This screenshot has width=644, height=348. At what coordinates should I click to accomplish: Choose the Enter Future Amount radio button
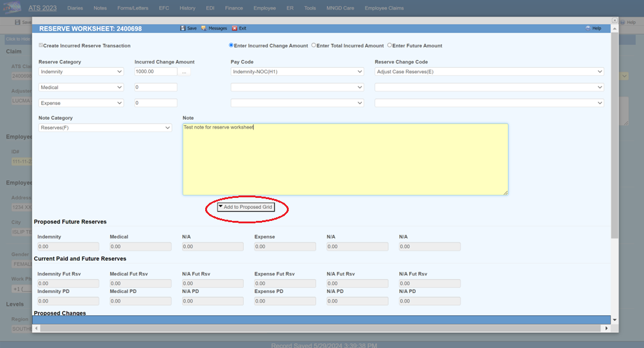tap(390, 45)
